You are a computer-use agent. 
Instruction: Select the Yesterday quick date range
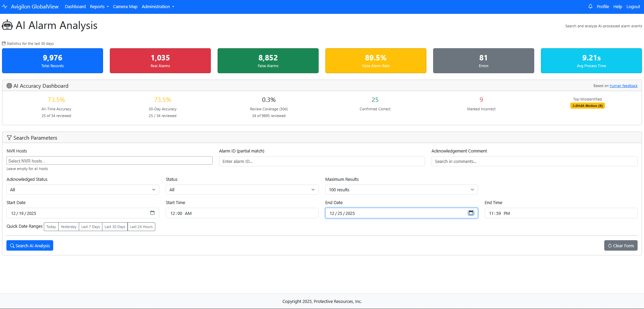click(x=69, y=227)
